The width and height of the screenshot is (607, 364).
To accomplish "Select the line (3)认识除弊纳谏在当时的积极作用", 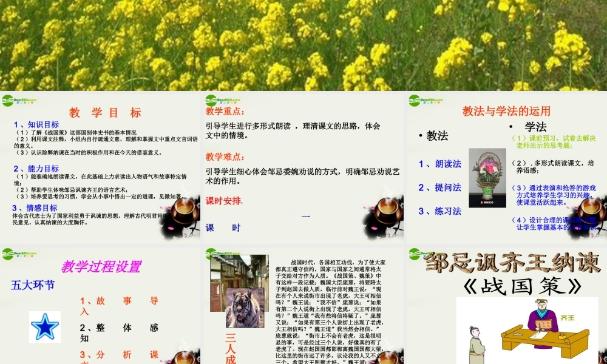I will click(88, 152).
